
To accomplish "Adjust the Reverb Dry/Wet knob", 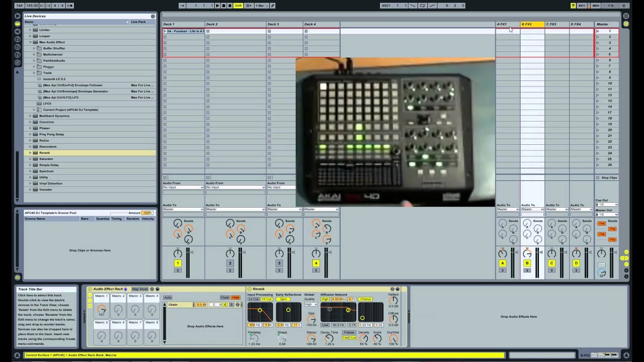I will [393, 338].
